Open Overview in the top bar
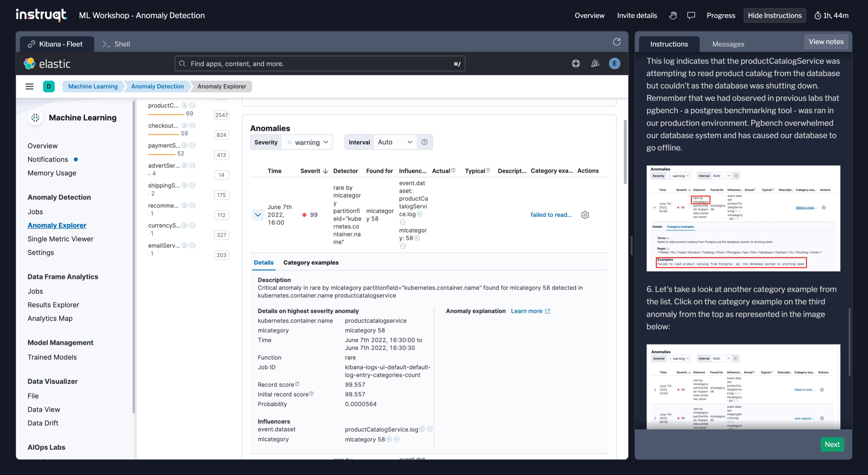This screenshot has width=868, height=475. point(589,16)
